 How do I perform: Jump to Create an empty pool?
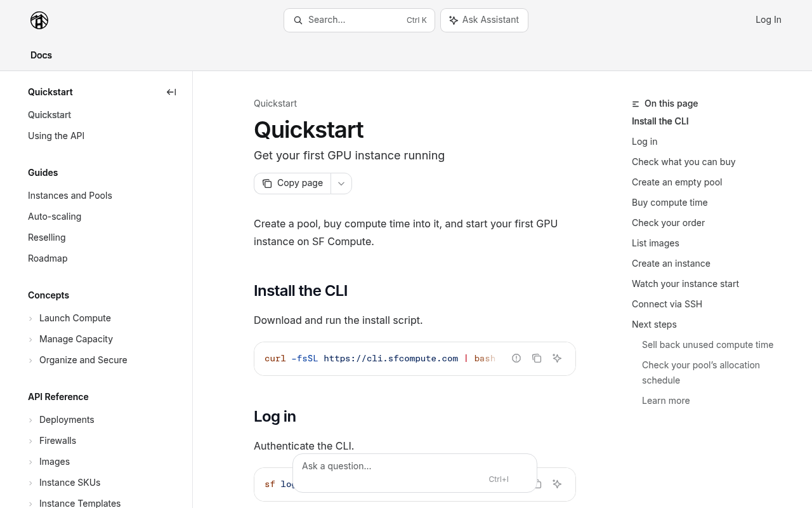pos(677,182)
